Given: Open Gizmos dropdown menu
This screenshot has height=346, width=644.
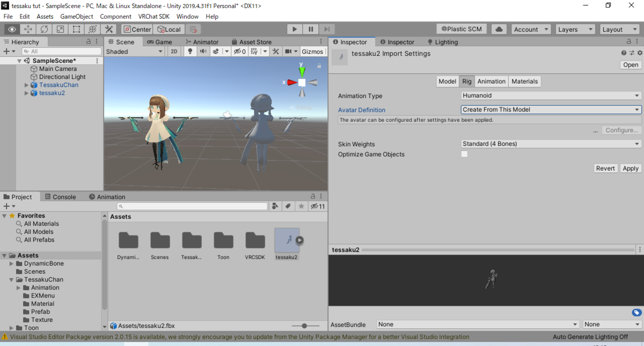Looking at the screenshot, I should [312, 51].
